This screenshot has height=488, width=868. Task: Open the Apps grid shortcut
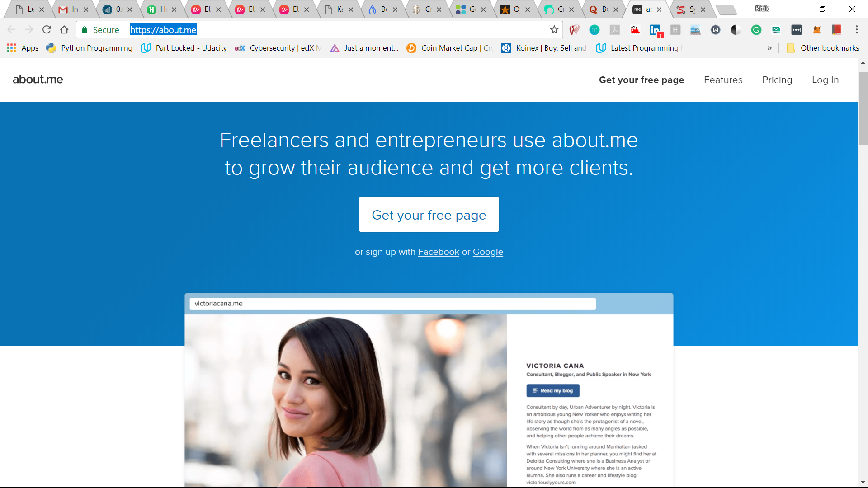click(23, 48)
